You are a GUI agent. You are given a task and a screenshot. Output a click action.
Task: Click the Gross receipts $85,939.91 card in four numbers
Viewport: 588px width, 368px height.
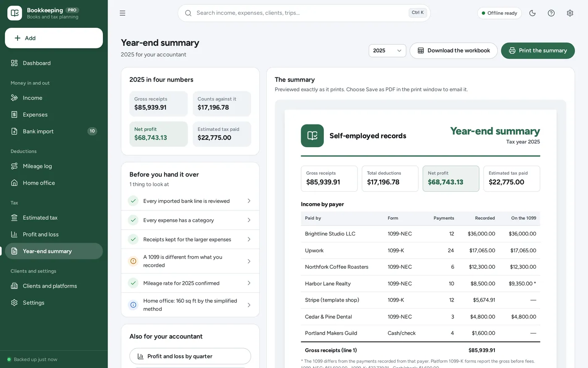tap(159, 104)
